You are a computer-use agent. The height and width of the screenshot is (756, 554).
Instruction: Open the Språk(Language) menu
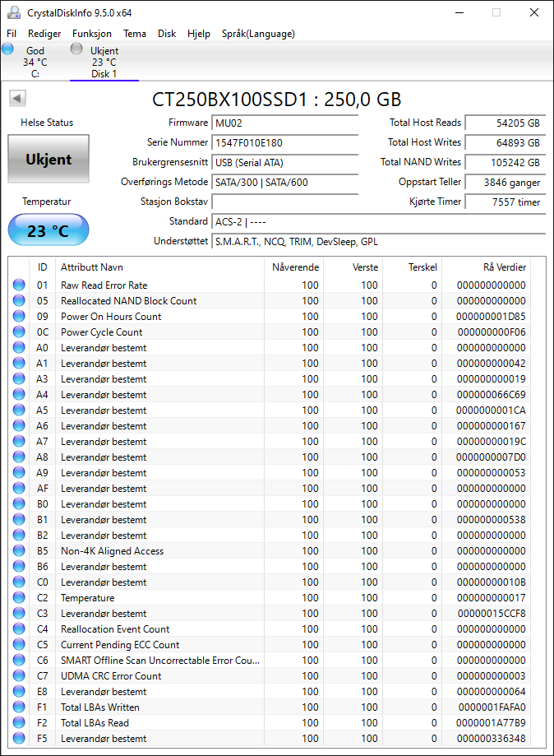258,34
